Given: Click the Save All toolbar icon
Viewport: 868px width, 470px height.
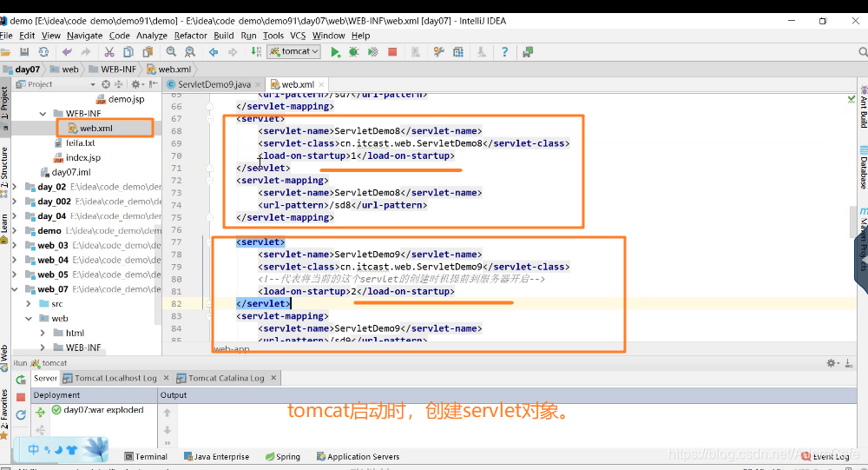Looking at the screenshot, I should click(24, 51).
